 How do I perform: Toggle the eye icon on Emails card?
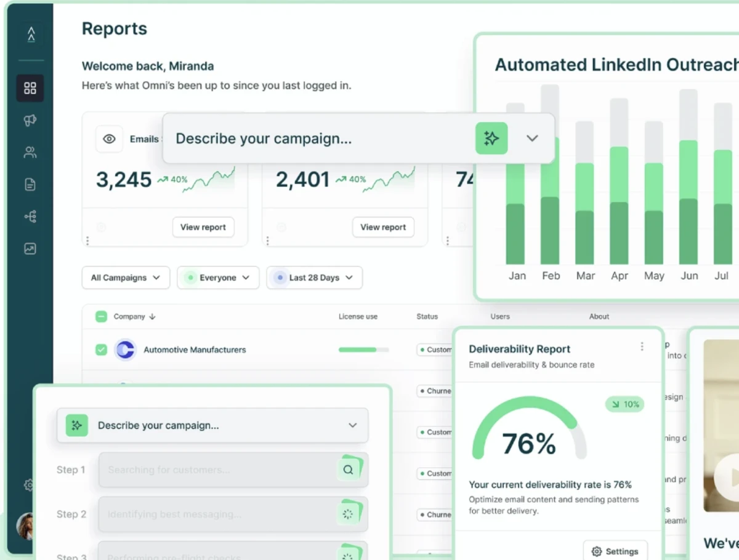(109, 139)
